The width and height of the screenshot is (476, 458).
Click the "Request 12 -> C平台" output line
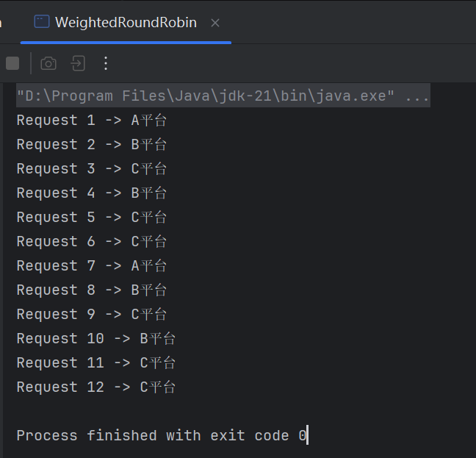pos(95,387)
